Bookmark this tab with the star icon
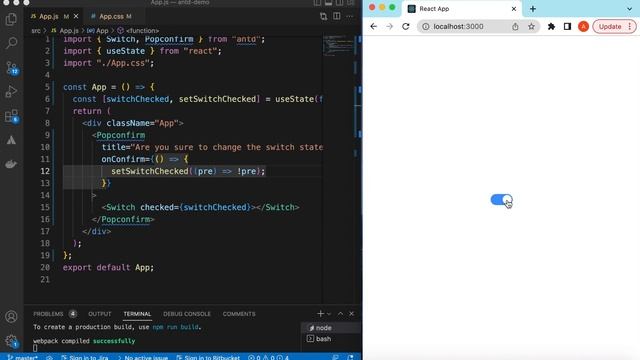Viewport: 640px width, 360px height. coord(531,27)
